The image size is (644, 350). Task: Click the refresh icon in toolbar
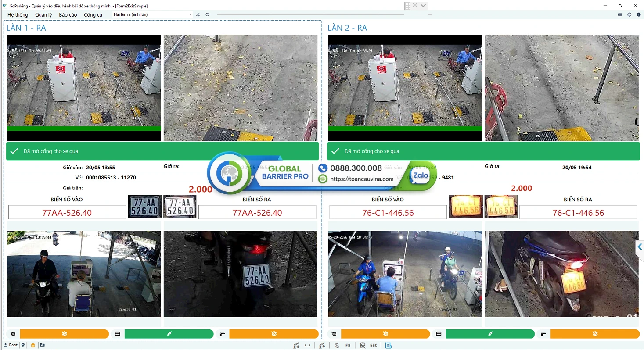[207, 14]
